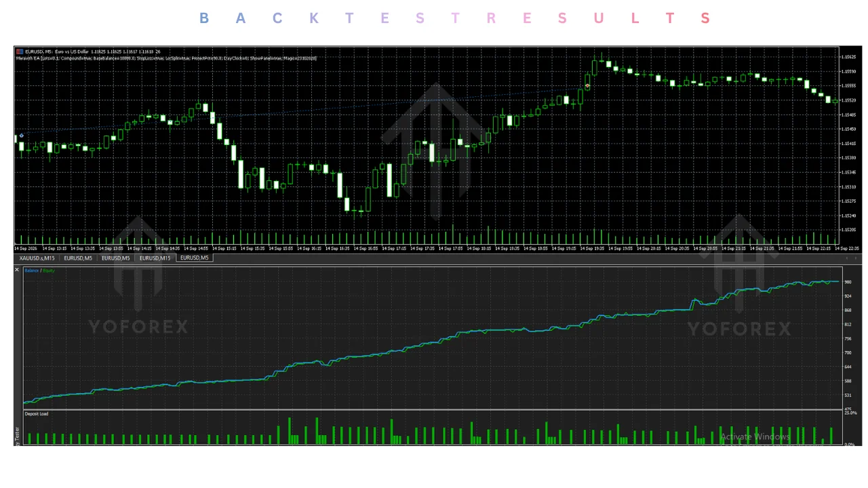Click the right YOFOREX watermark logo
The image size is (868, 488).
point(739,277)
